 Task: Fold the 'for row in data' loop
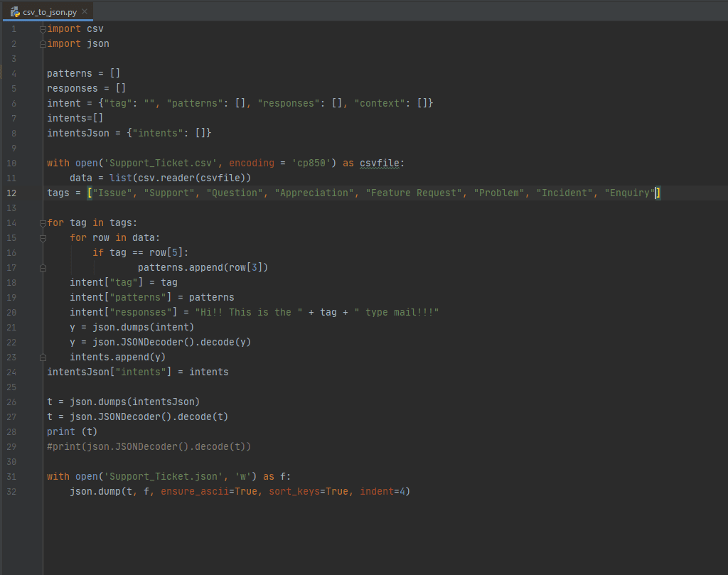[43, 238]
